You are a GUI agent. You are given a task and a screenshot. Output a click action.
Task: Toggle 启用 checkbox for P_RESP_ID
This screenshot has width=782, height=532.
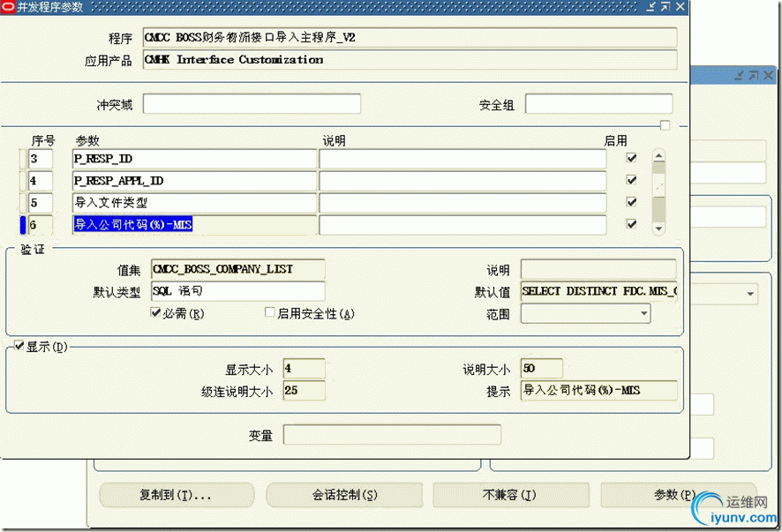(631, 158)
